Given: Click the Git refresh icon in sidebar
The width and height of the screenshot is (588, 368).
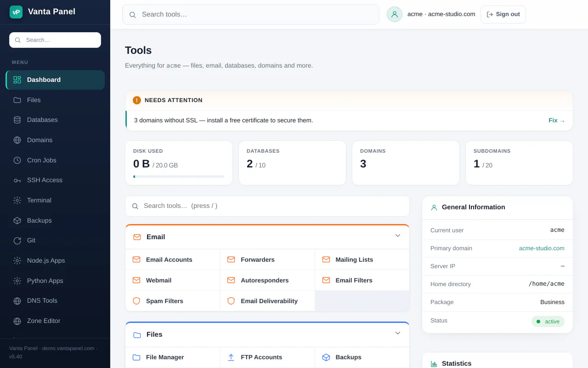Looking at the screenshot, I should coord(17,241).
